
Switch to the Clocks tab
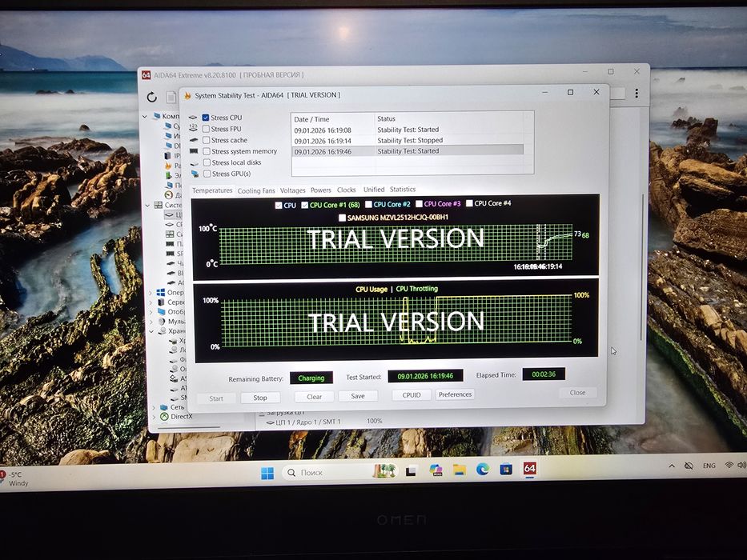coord(347,190)
